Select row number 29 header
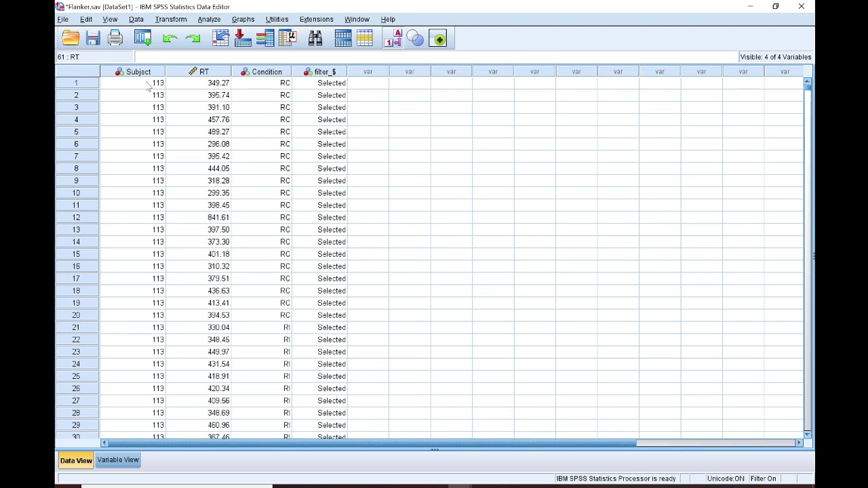 coord(77,425)
